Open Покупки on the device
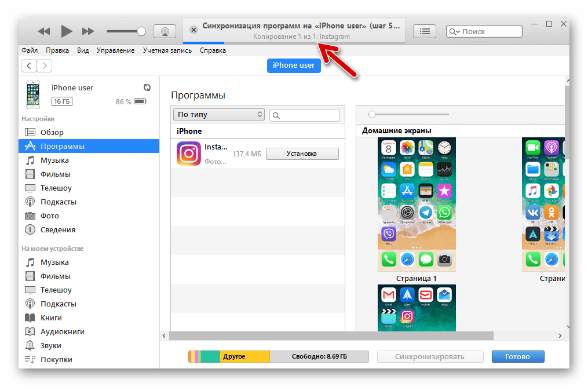 [x=89, y=359]
